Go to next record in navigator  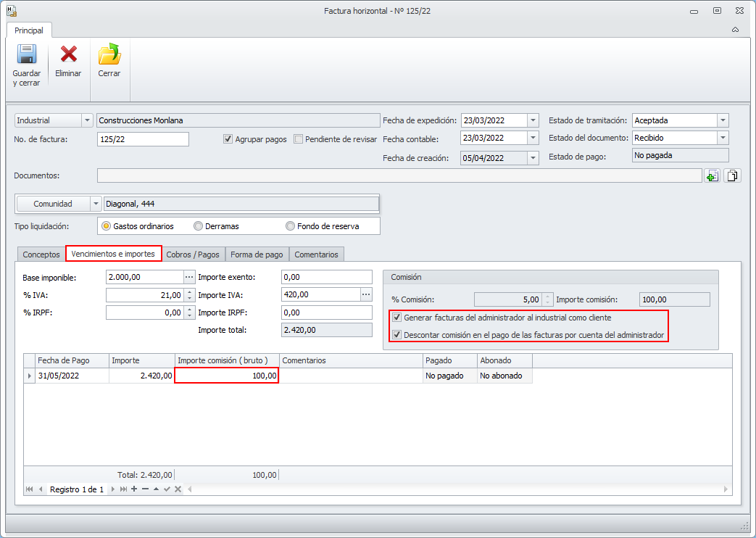coord(113,489)
